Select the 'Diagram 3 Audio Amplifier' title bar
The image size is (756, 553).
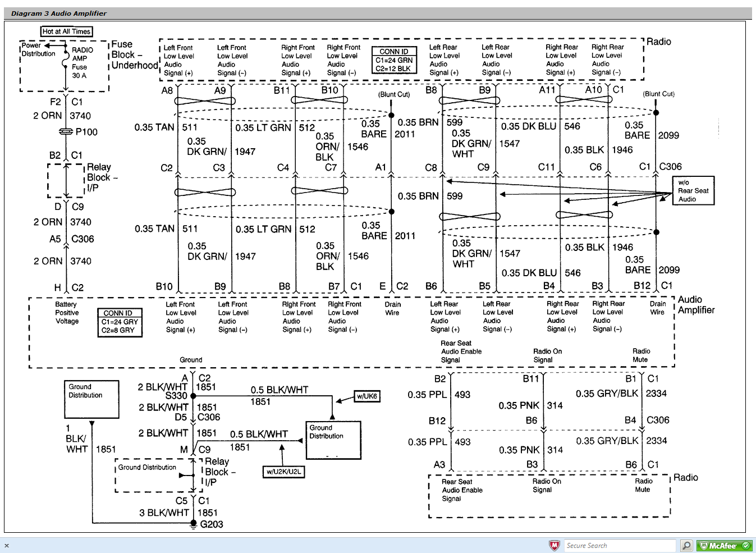point(59,13)
